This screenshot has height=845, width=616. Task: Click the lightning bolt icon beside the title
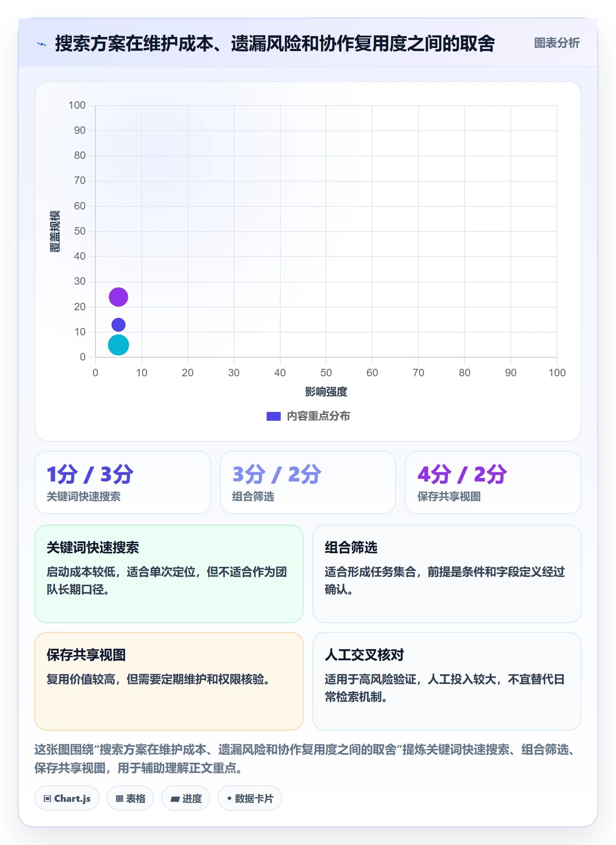42,44
